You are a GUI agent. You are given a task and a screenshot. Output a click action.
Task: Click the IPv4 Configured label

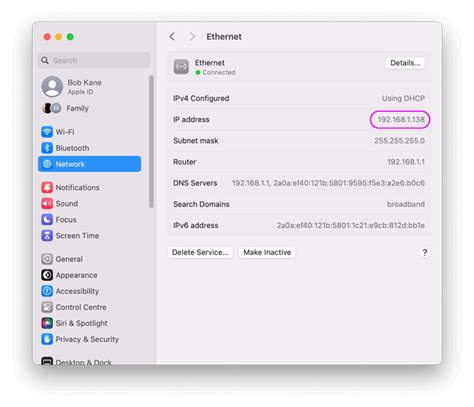click(x=201, y=98)
